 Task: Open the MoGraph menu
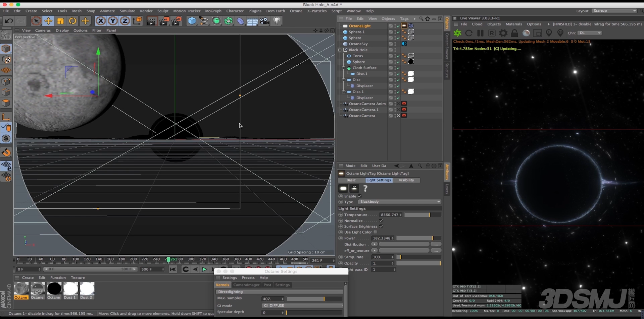213,11
